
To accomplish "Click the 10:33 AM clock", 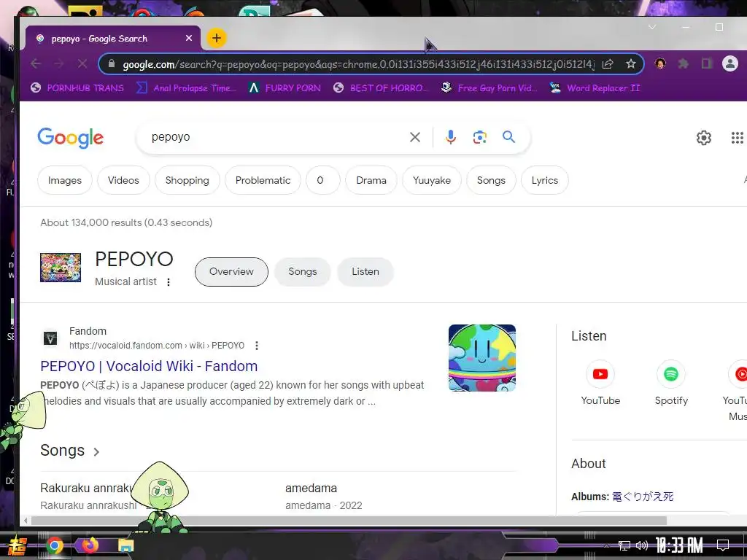I will tap(679, 545).
